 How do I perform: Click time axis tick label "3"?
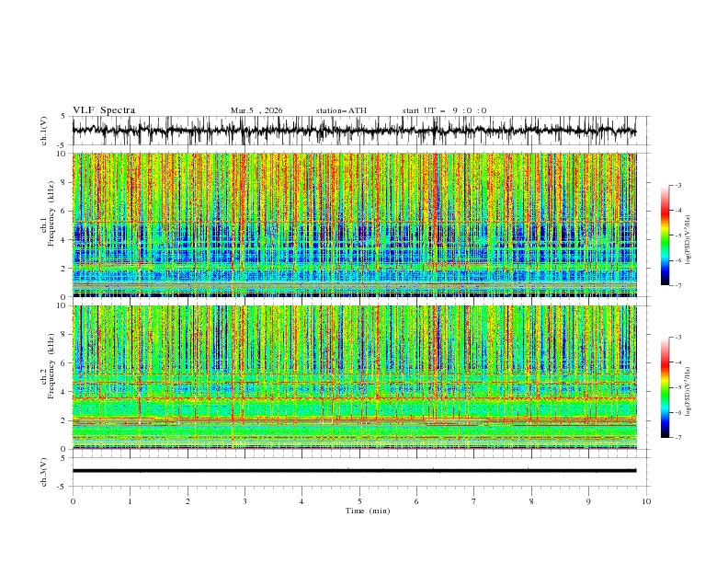click(x=245, y=501)
